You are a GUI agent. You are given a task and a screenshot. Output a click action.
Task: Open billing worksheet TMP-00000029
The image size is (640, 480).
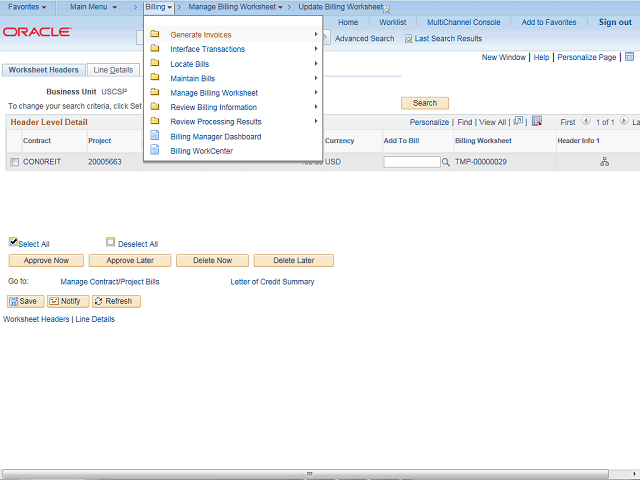[481, 162]
